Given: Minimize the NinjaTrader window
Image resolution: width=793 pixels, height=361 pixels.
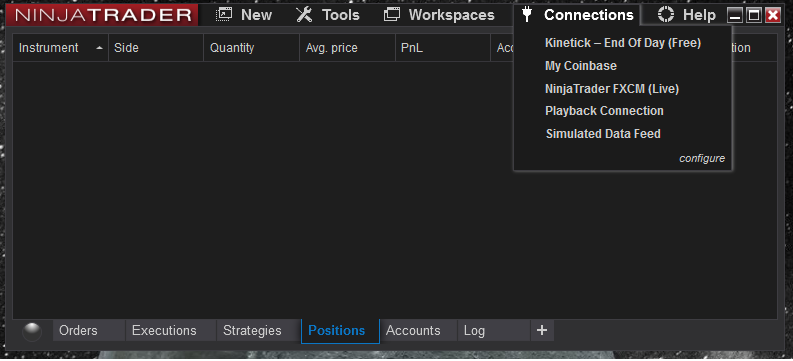Looking at the screenshot, I should pyautogui.click(x=735, y=16).
